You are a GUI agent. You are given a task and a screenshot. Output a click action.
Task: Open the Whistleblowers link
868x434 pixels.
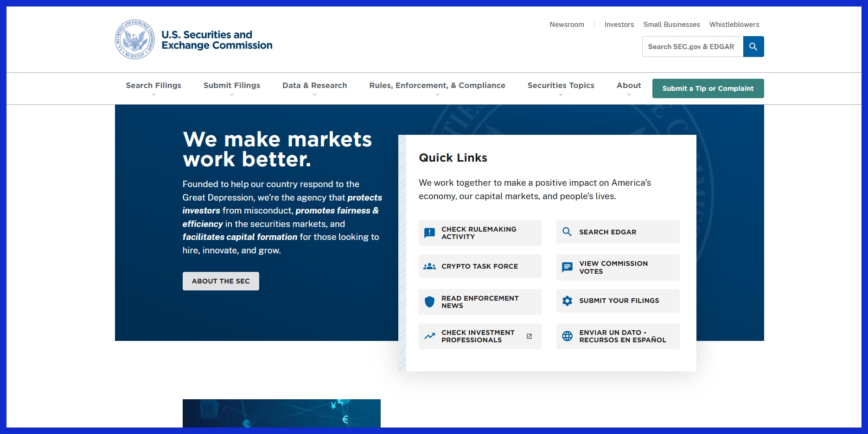tap(734, 25)
